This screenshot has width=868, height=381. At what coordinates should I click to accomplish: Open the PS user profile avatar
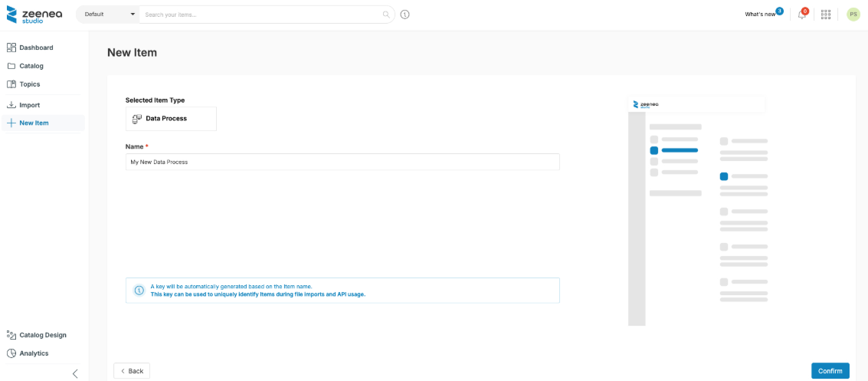[853, 15]
